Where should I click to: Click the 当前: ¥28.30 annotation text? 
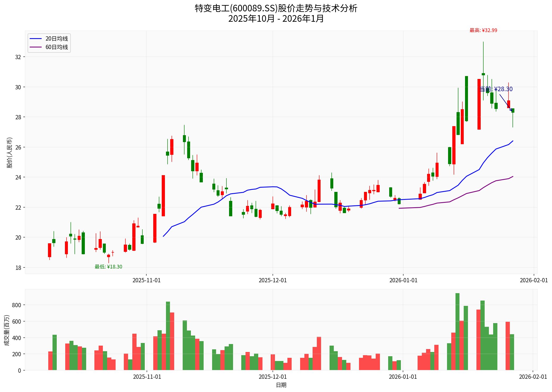tap(496, 89)
